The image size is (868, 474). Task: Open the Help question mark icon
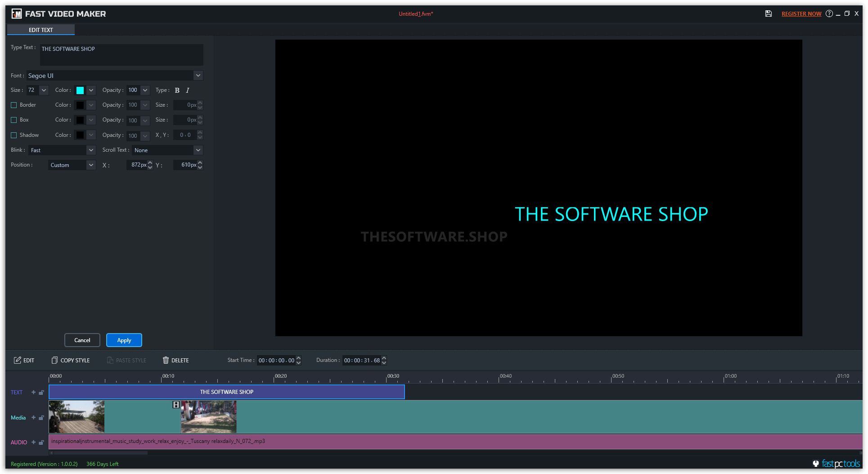tap(829, 14)
